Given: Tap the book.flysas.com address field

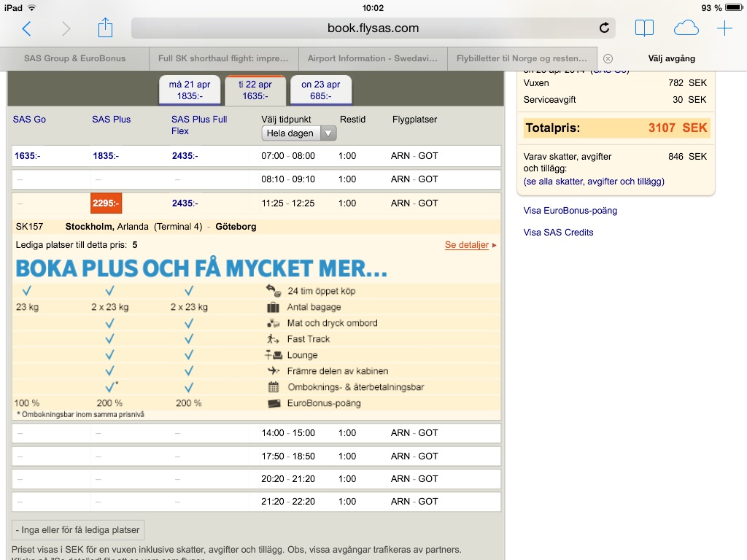Looking at the screenshot, I should pyautogui.click(x=373, y=28).
